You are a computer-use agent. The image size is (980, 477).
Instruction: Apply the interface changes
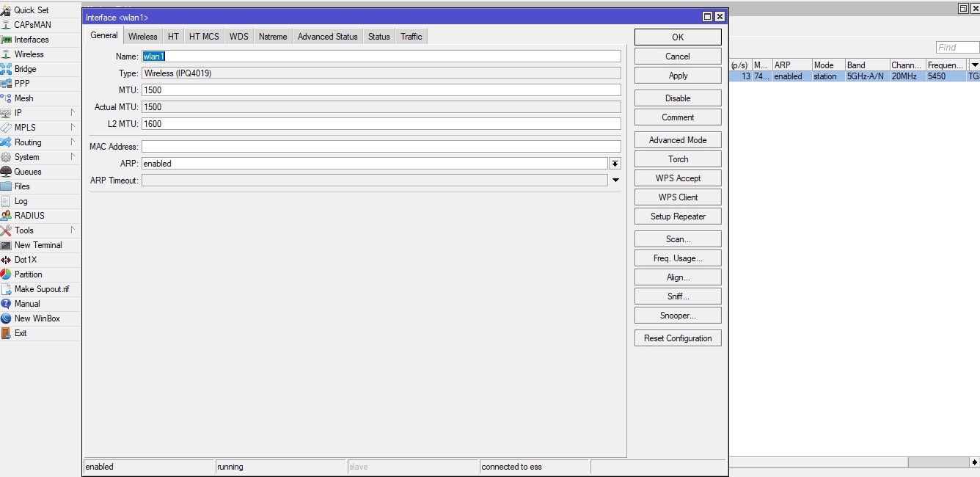[x=677, y=75]
